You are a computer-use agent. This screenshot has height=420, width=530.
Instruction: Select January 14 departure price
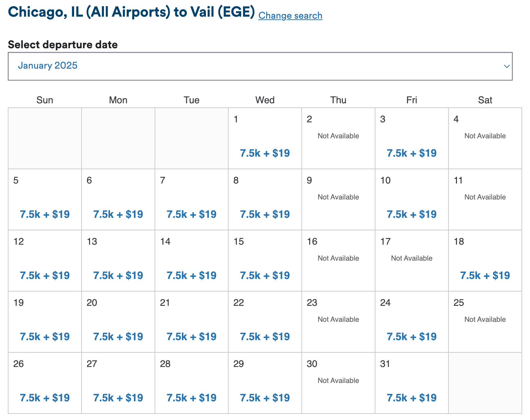(191, 276)
